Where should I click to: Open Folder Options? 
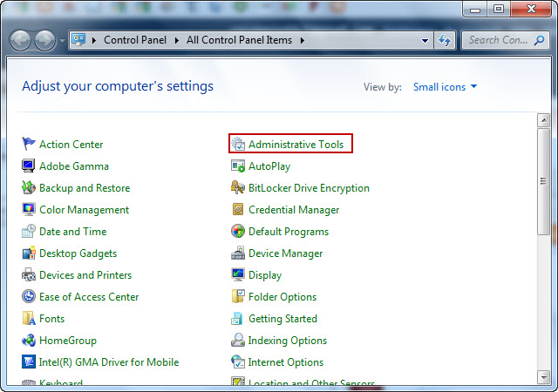point(282,297)
